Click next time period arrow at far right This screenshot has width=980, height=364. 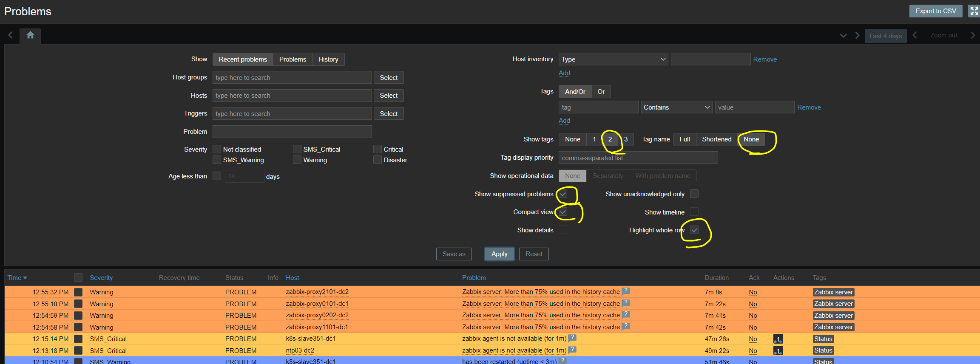973,35
